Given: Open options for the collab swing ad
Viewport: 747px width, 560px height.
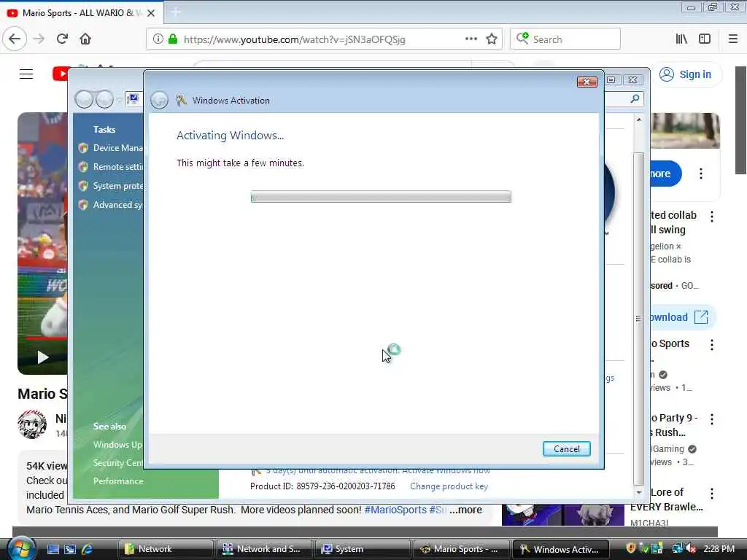Looking at the screenshot, I should pos(712,217).
